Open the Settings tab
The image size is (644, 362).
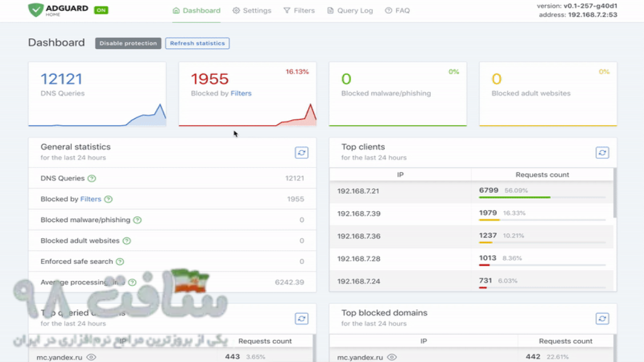click(x=252, y=11)
